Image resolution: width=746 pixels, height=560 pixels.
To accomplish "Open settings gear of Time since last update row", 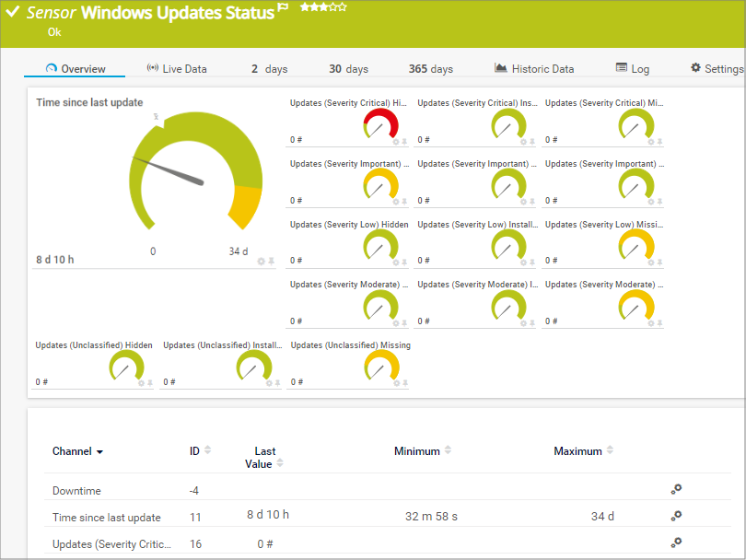I will pyautogui.click(x=676, y=516).
